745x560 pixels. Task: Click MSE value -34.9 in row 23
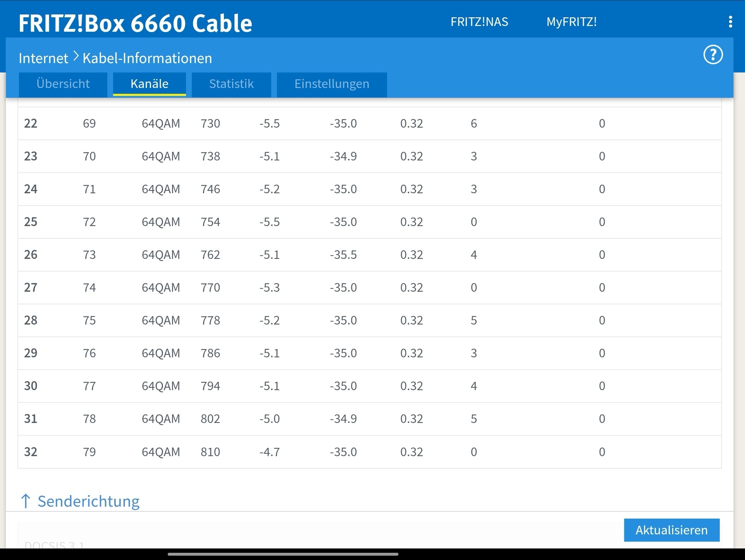coord(343,156)
